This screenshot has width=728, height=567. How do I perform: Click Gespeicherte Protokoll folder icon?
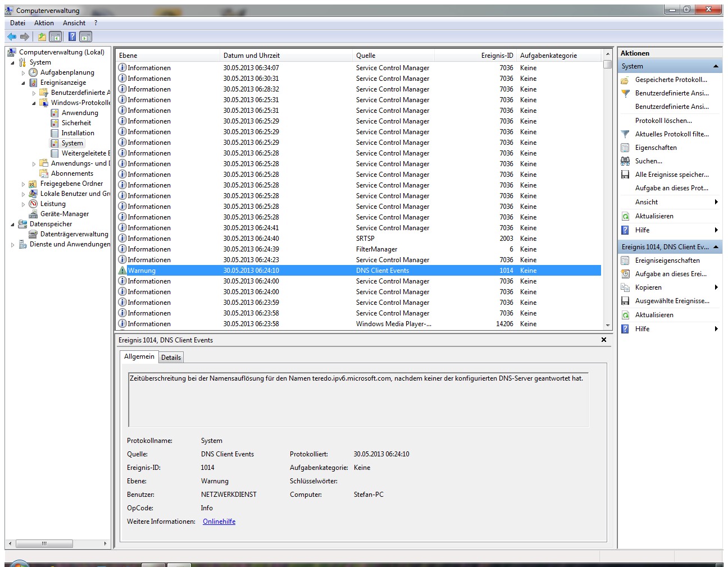[x=625, y=80]
